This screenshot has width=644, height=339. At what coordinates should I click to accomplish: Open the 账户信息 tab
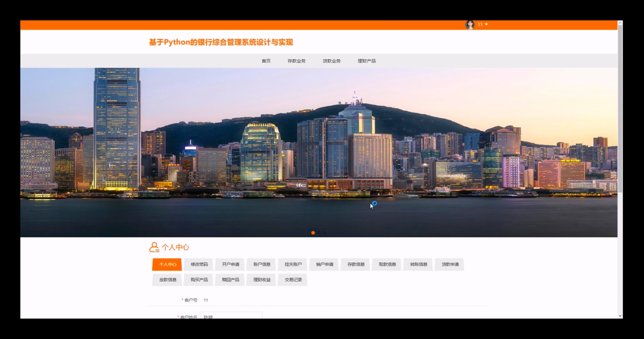(262, 264)
